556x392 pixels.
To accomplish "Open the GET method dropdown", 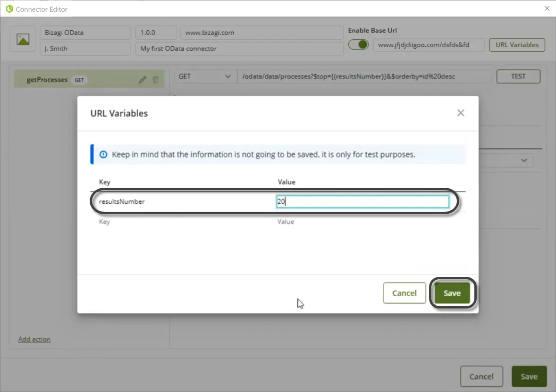I will [205, 76].
